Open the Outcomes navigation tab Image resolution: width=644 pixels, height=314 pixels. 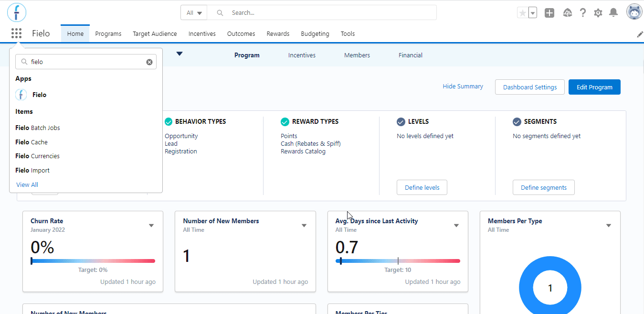[x=241, y=33]
